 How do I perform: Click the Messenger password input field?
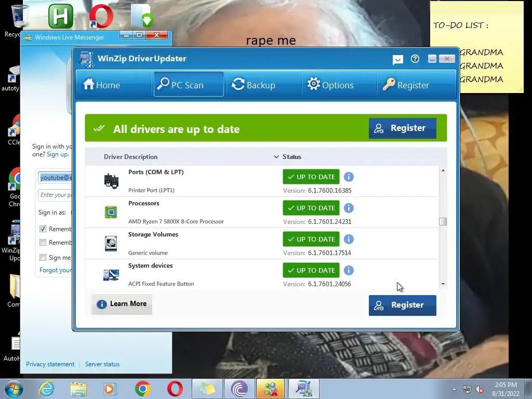pos(55,195)
